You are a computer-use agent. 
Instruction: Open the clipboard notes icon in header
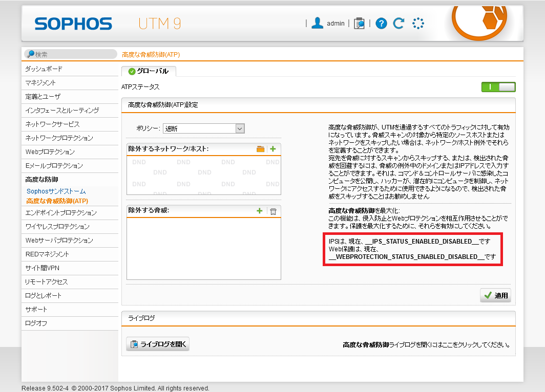point(359,24)
